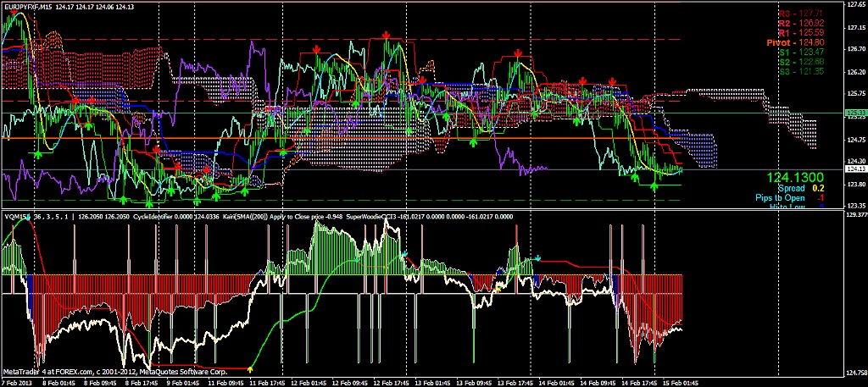The width and height of the screenshot is (868, 387).
Task: Select the R3 resistance label 127.71
Action: pos(802,14)
